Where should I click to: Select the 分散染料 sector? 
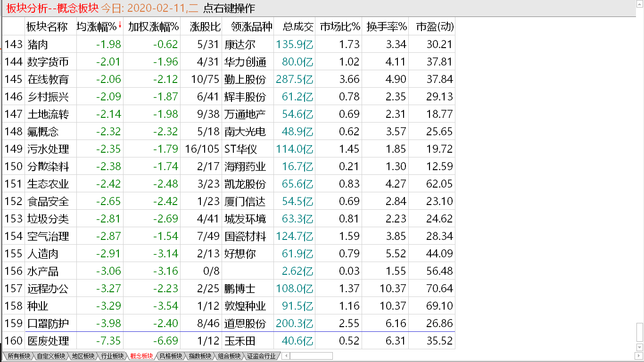(48, 166)
